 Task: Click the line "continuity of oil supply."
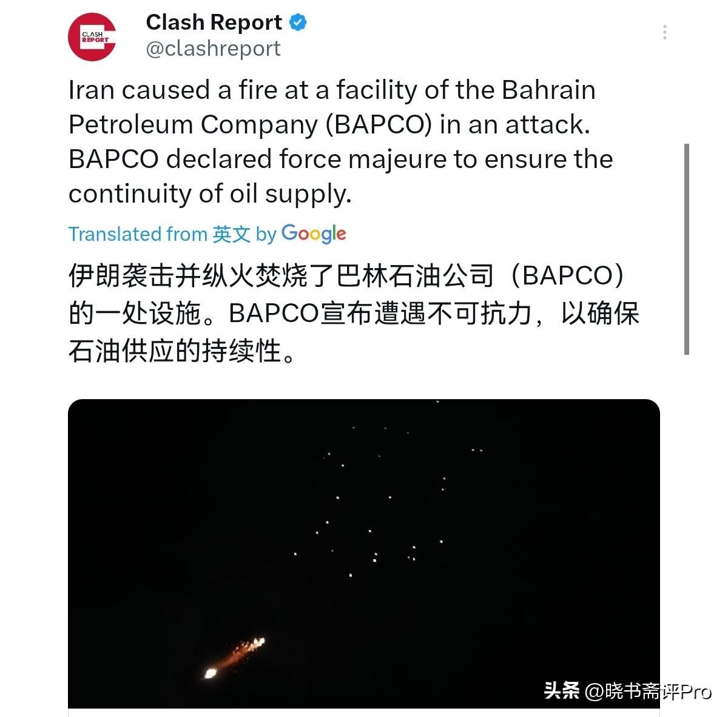(x=210, y=194)
